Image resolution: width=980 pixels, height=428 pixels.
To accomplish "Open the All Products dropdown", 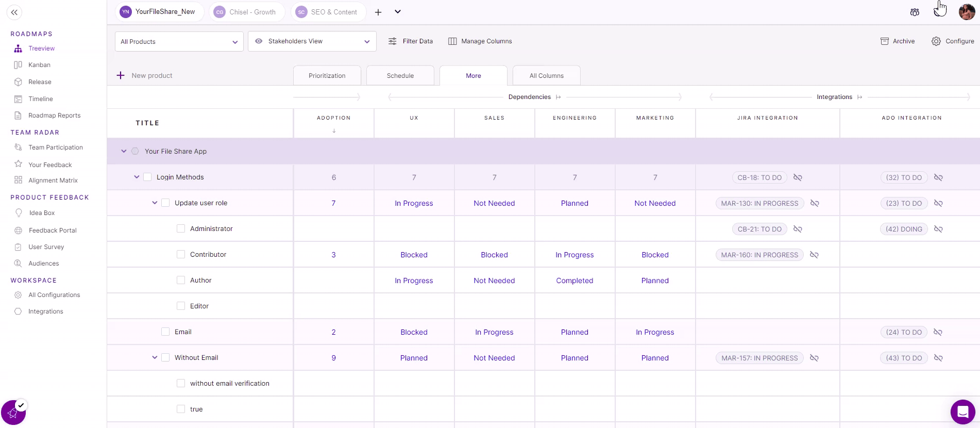I will (x=179, y=42).
